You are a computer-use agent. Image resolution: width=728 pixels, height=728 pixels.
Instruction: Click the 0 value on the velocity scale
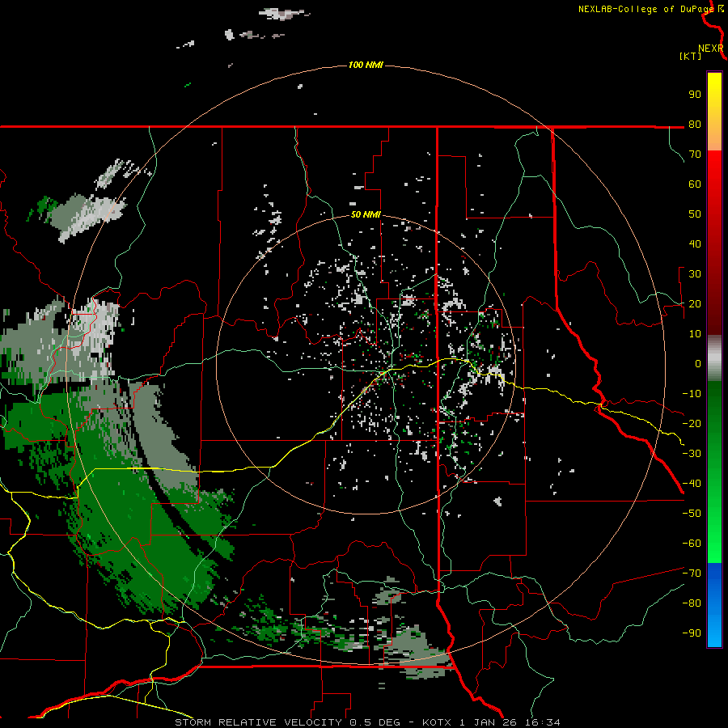(698, 364)
